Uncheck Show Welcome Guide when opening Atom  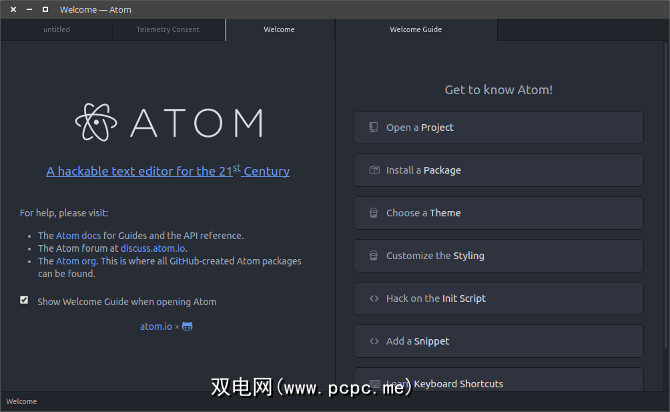pos(24,300)
